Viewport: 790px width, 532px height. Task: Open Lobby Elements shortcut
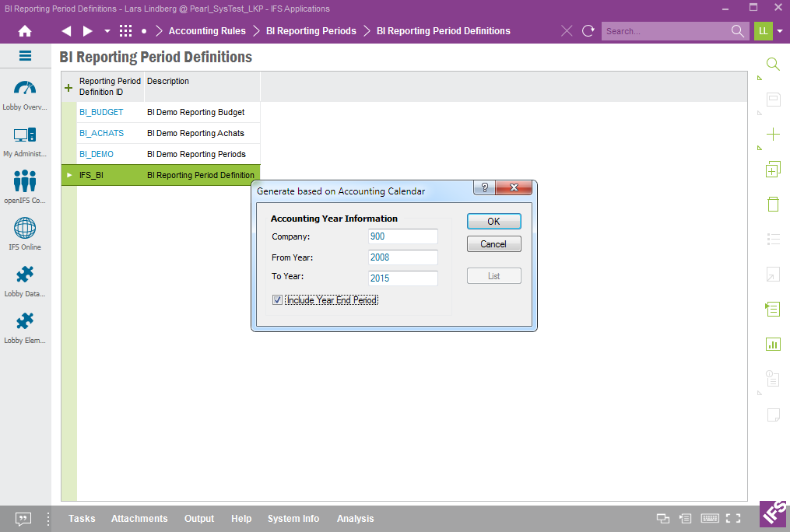click(x=25, y=328)
